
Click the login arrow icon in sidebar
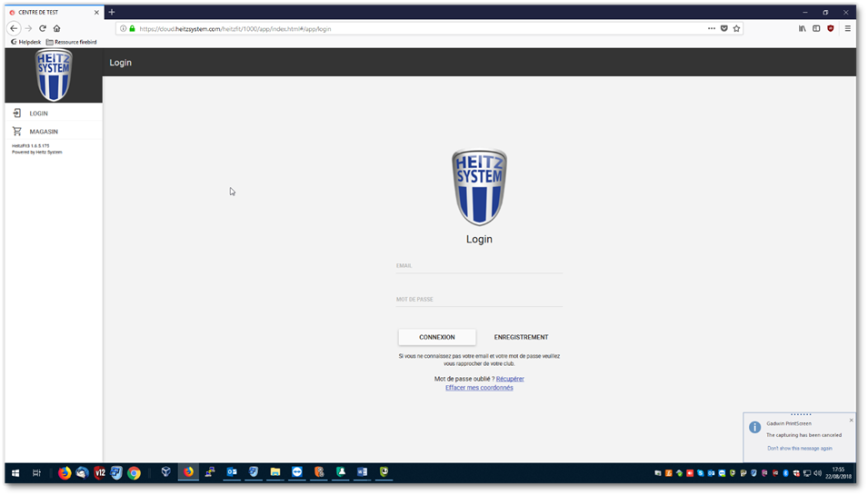click(17, 113)
